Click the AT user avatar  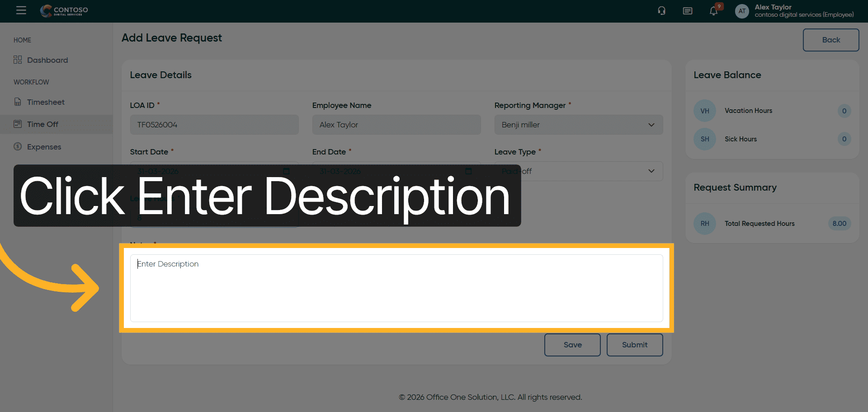[741, 11]
